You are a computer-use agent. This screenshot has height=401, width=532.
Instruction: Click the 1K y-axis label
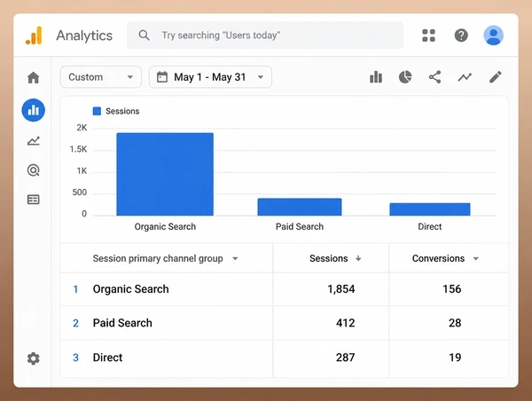[82, 171]
